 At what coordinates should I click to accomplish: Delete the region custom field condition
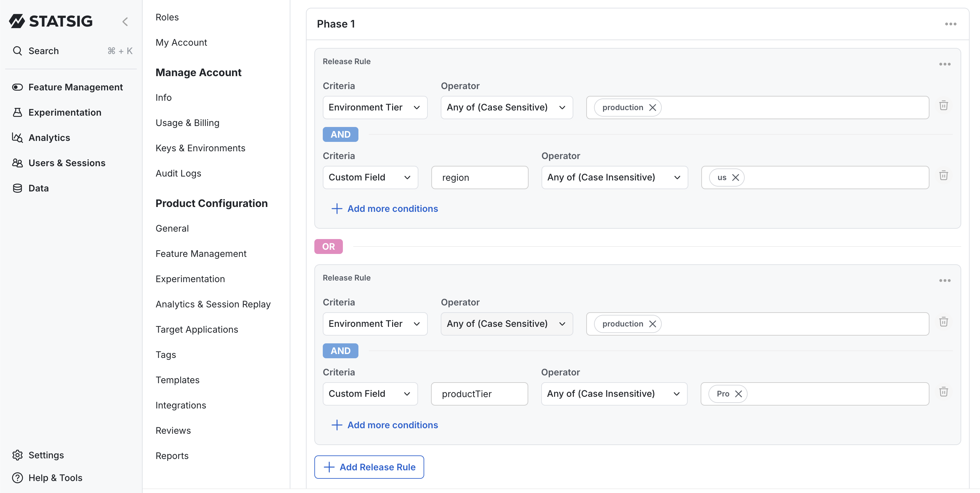tap(943, 176)
